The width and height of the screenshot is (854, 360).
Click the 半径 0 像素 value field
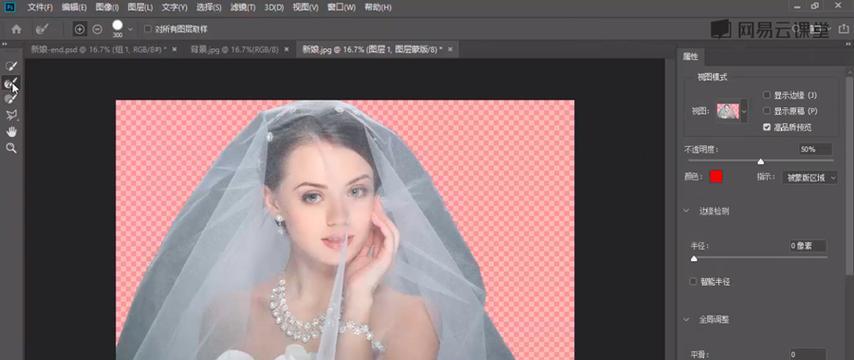point(808,246)
